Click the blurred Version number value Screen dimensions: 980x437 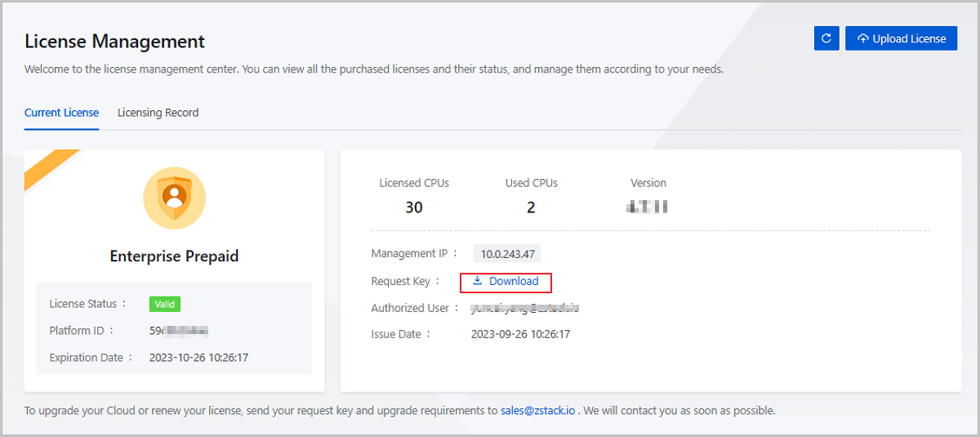point(648,207)
